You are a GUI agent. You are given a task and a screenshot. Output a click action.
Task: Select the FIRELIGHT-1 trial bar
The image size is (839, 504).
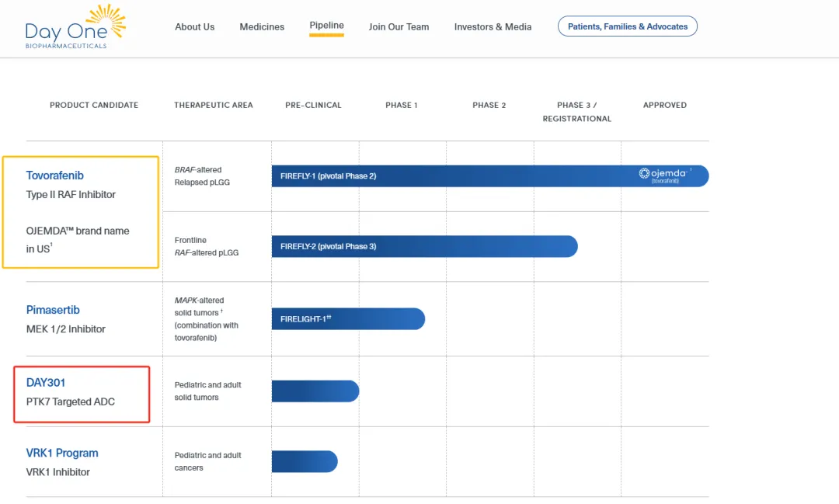pos(347,318)
